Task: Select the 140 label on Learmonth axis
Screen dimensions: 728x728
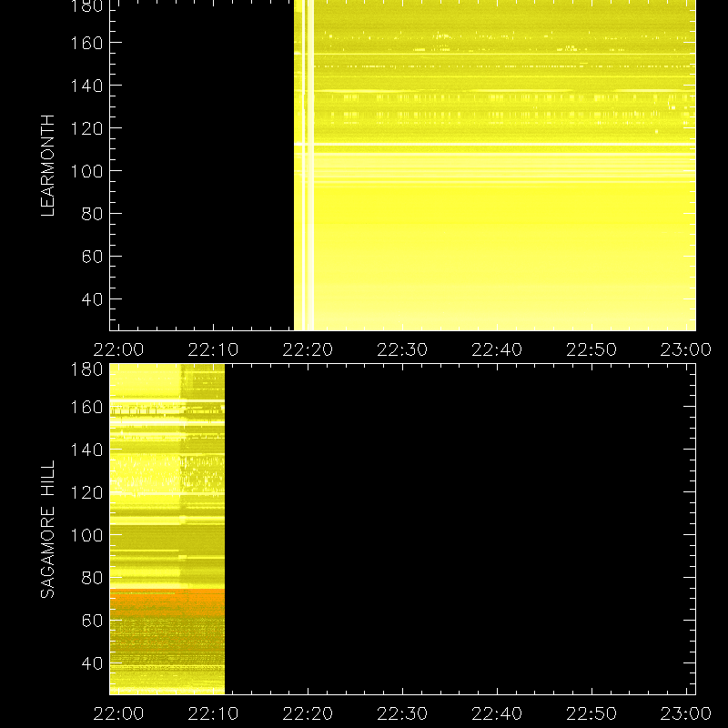Action: [x=86, y=86]
